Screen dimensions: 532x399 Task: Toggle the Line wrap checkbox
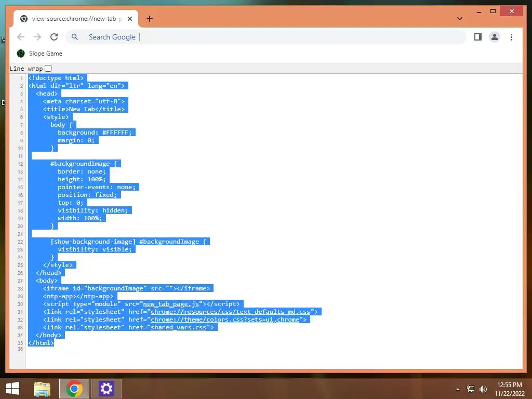48,68
